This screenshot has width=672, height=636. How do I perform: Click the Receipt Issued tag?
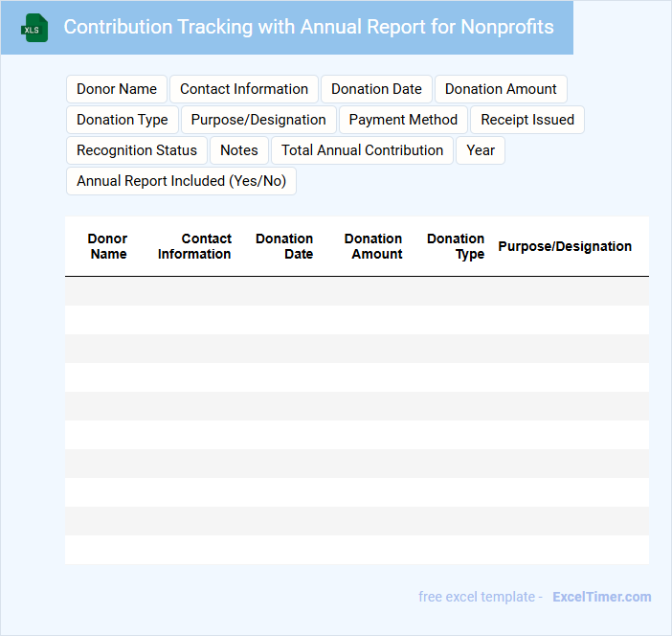click(527, 120)
